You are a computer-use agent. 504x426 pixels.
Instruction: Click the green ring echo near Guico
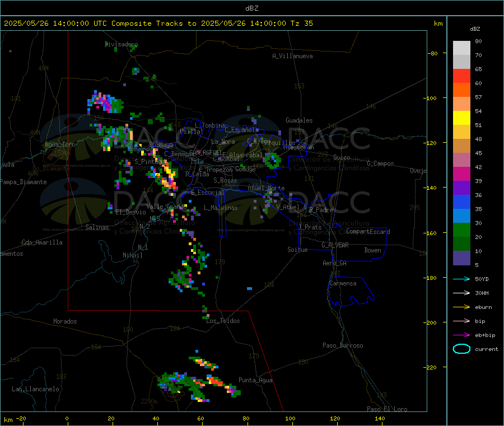pyautogui.click(x=273, y=160)
